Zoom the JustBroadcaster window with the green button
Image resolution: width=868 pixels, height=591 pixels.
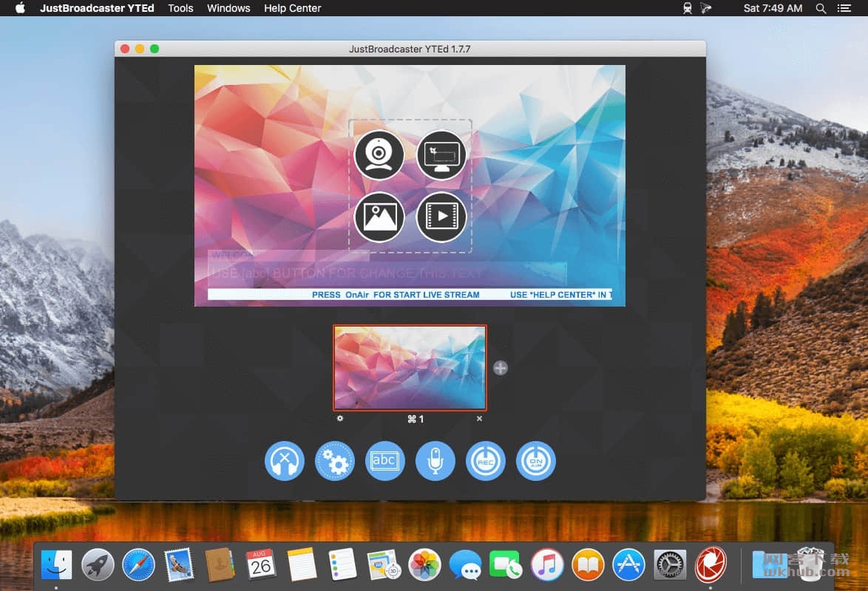pyautogui.click(x=155, y=49)
